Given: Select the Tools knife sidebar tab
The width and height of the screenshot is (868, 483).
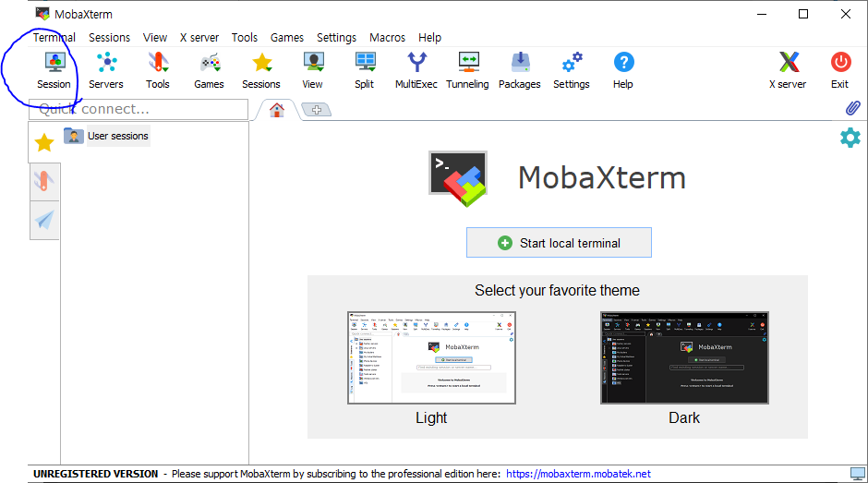Looking at the screenshot, I should (x=44, y=182).
